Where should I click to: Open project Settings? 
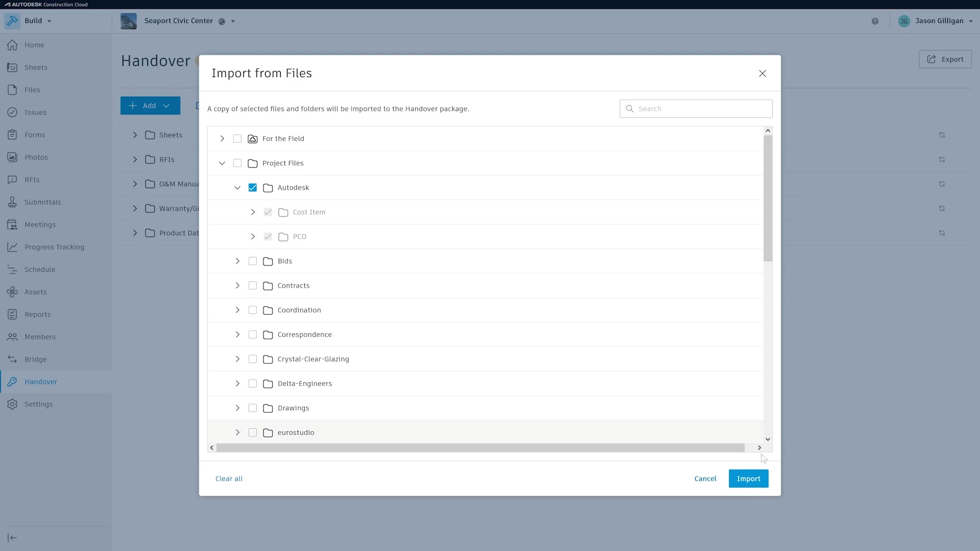(38, 404)
